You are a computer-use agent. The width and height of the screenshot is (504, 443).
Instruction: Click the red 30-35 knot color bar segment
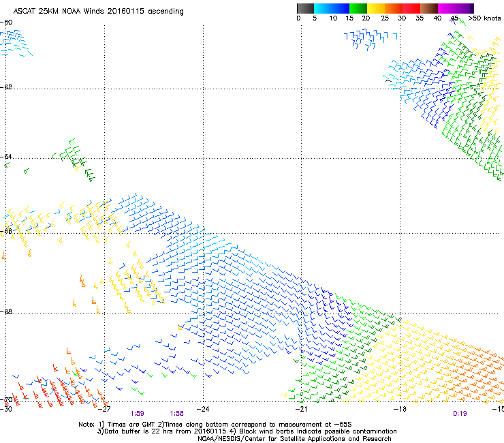411,8
